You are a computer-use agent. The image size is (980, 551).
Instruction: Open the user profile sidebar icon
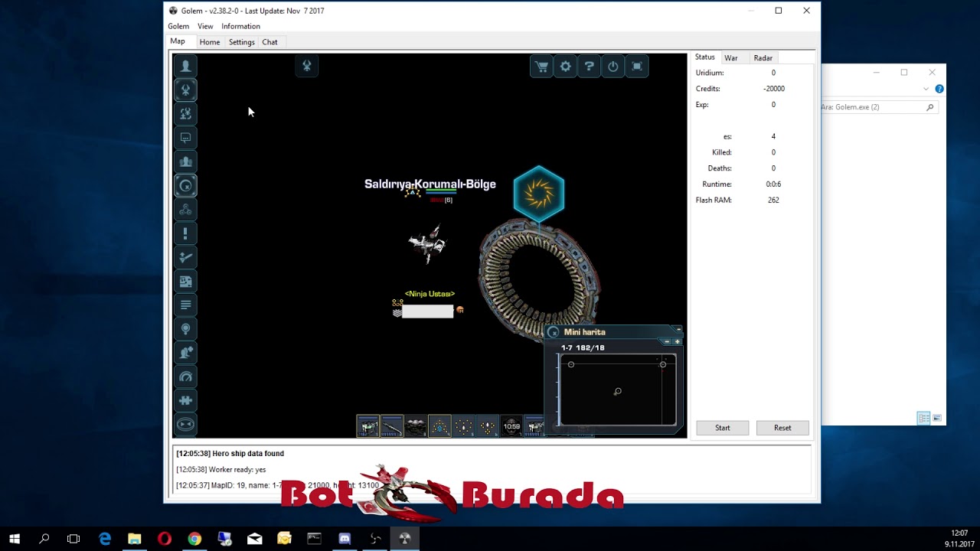[x=185, y=66]
